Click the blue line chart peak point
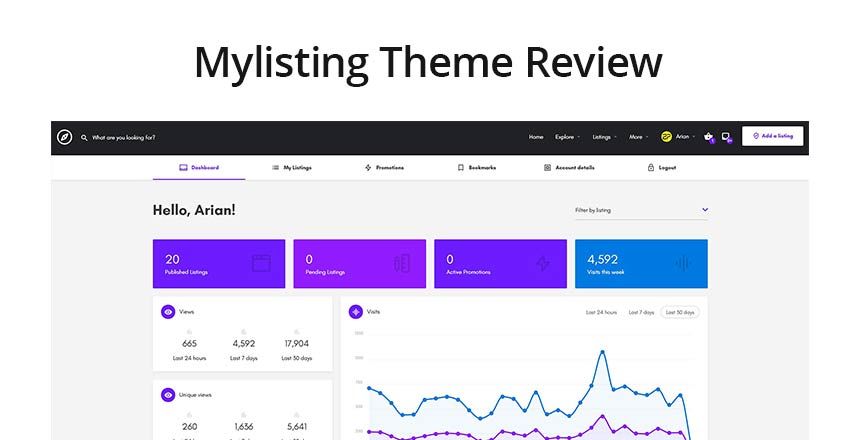 tap(603, 352)
